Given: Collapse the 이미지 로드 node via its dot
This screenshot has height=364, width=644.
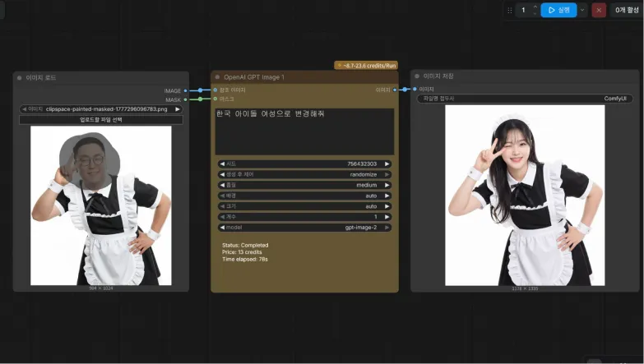Looking at the screenshot, I should coord(19,77).
